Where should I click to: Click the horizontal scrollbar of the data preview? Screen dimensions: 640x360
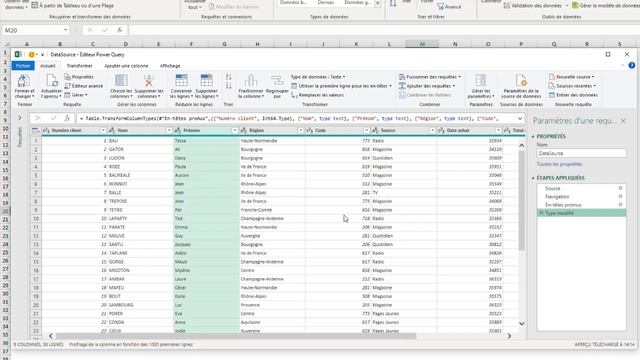(x=236, y=336)
